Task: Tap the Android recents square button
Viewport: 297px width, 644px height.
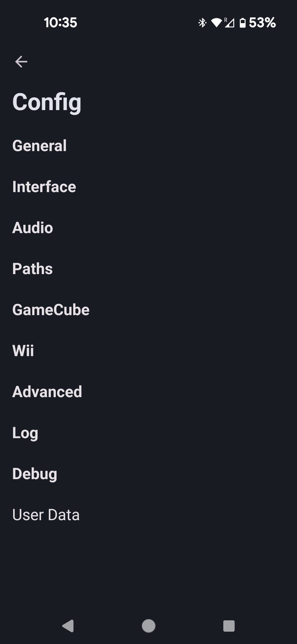Action: (229, 626)
